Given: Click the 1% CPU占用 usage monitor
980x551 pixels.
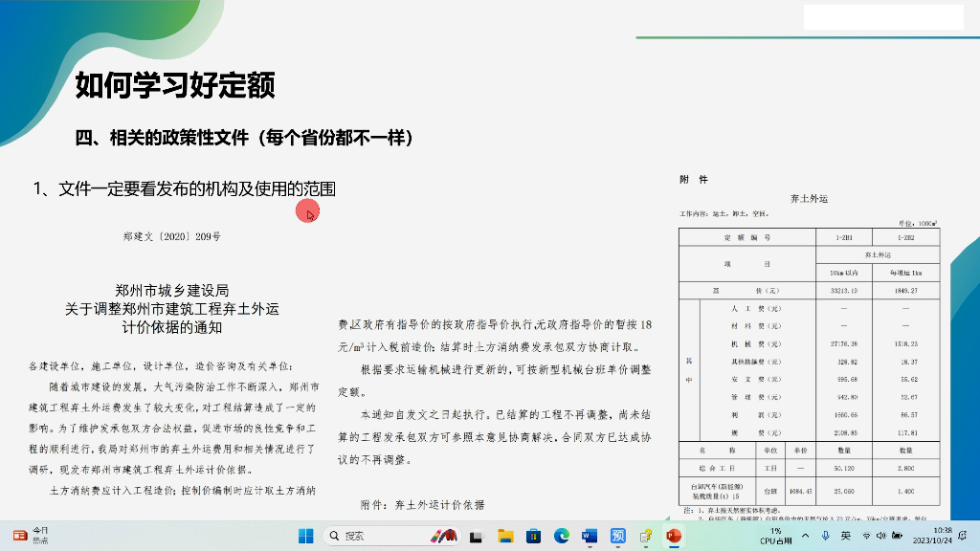Looking at the screenshot, I should [x=776, y=536].
